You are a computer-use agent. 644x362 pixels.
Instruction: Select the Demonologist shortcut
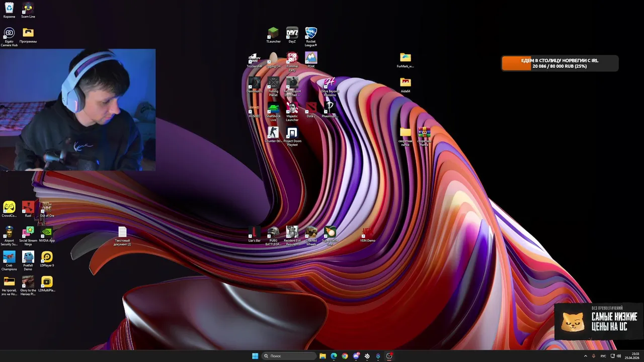tap(255, 85)
